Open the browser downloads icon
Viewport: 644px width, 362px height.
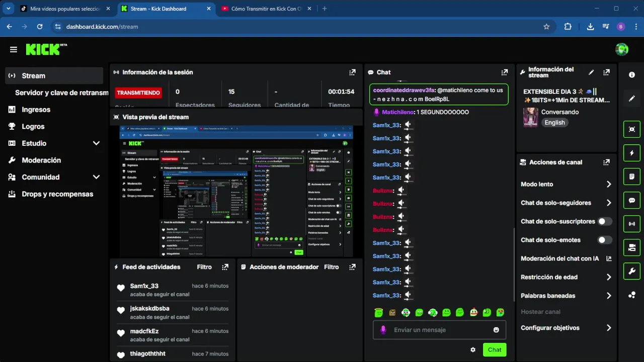click(590, 27)
